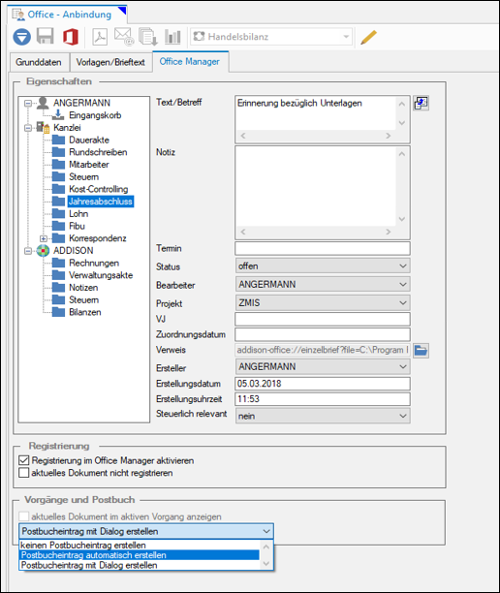
Task: Click the email envelope toolbar icon
Action: pos(124,37)
